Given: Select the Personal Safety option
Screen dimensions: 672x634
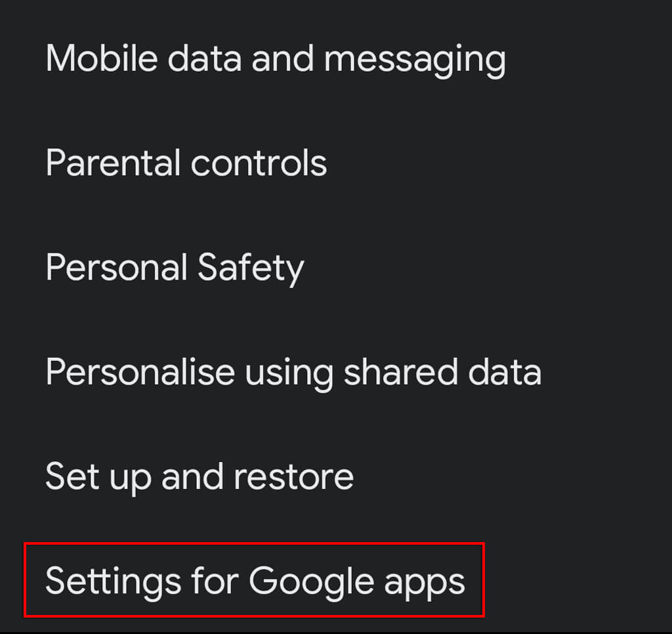Looking at the screenshot, I should click(336, 268).
